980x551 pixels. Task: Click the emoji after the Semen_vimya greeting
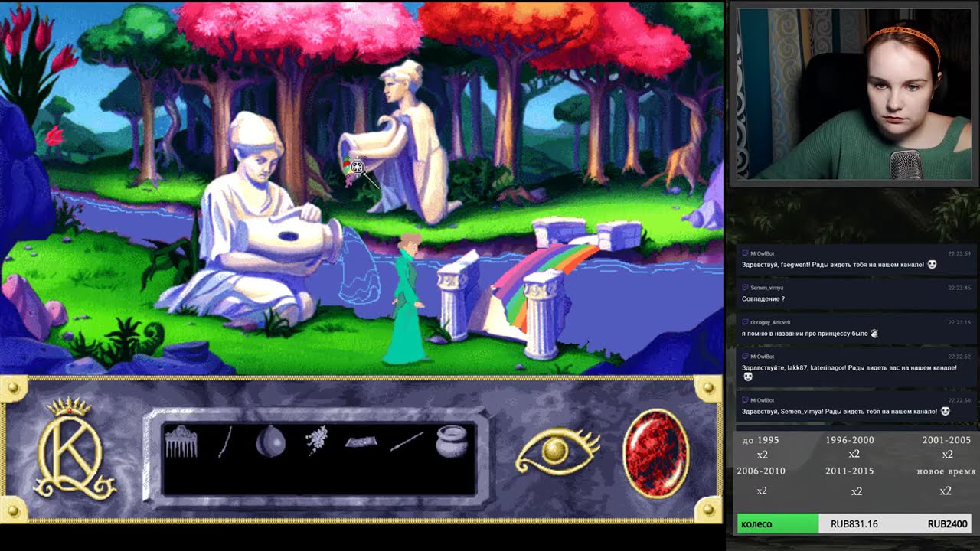point(946,412)
